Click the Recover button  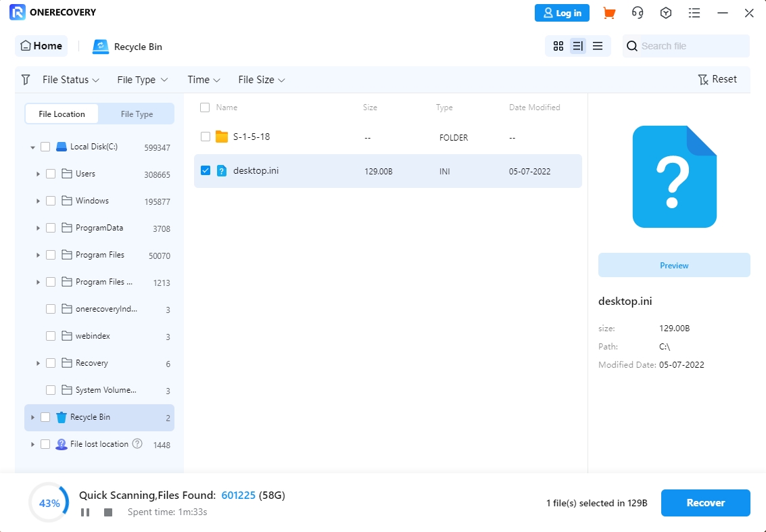(x=705, y=503)
